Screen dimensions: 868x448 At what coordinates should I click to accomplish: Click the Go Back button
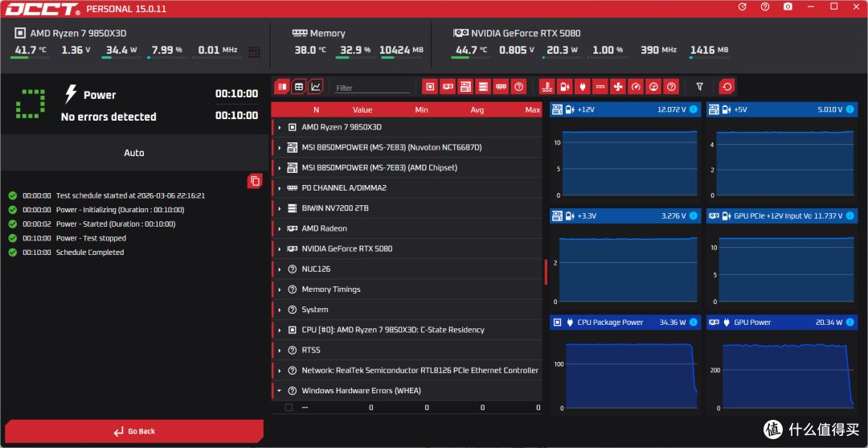point(133,431)
